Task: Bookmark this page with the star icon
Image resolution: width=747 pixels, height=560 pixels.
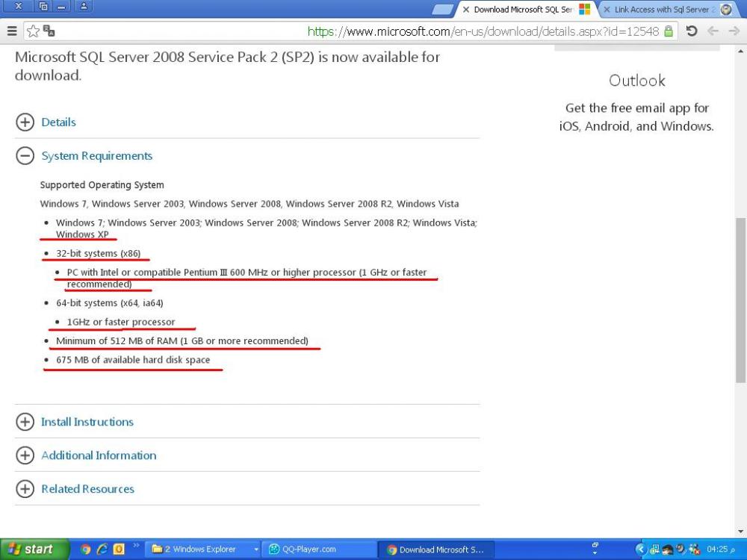Action: pyautogui.click(x=33, y=31)
